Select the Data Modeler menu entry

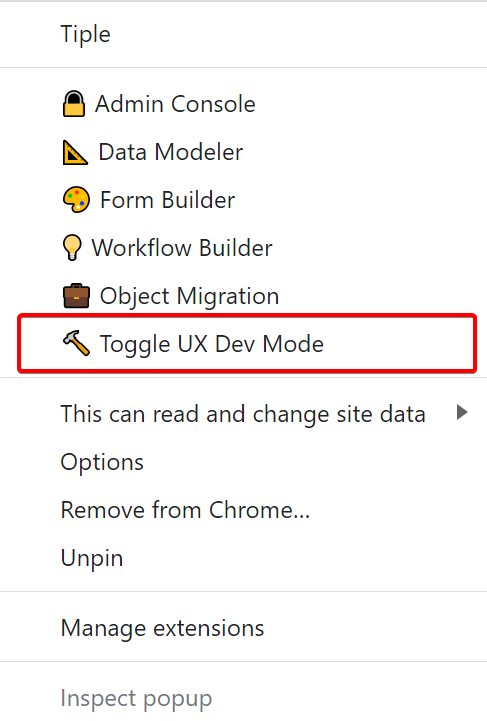pyautogui.click(x=243, y=152)
